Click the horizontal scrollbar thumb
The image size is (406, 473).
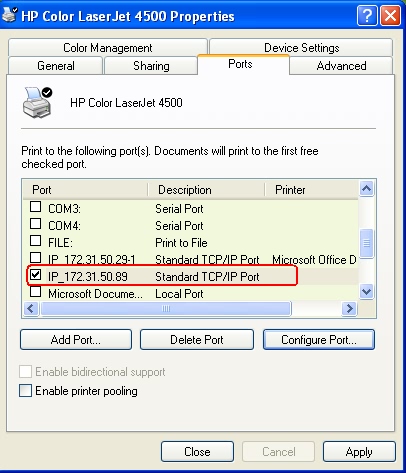point(166,308)
